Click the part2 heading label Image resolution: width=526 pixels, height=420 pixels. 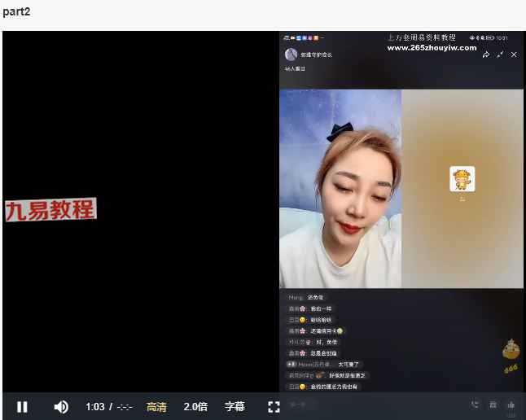16,11
